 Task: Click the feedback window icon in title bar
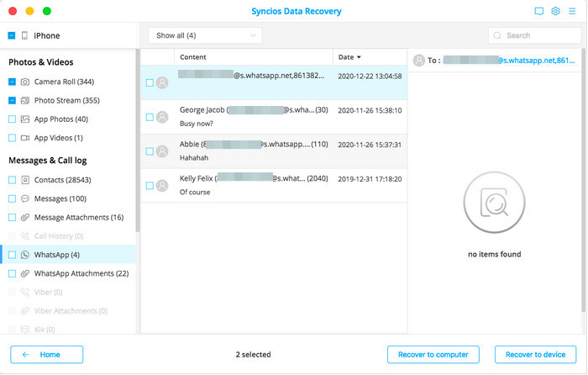539,12
